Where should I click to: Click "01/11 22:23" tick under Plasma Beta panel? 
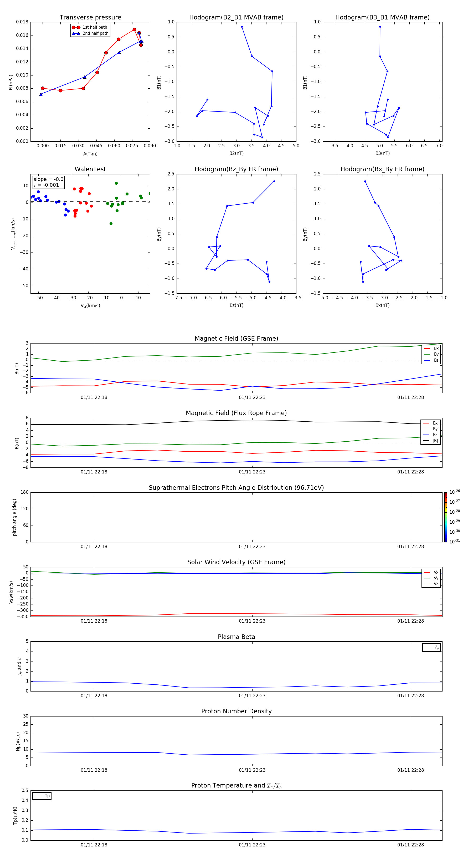coord(252,696)
